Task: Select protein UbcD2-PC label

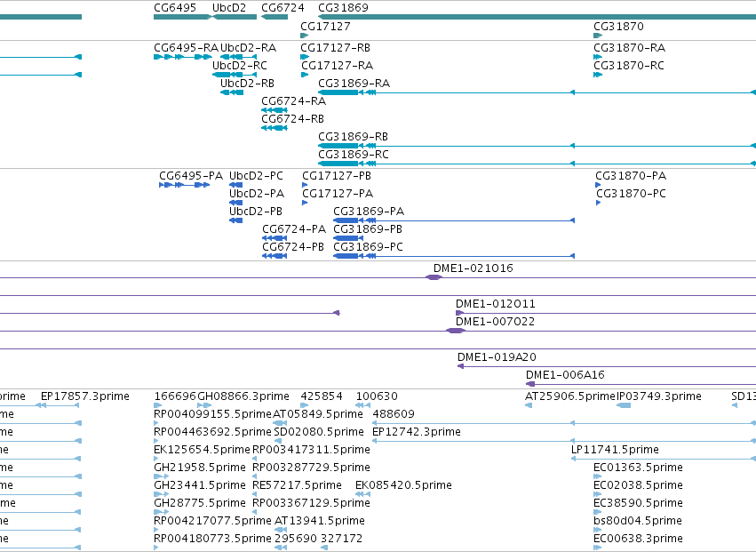Action: 256,176
